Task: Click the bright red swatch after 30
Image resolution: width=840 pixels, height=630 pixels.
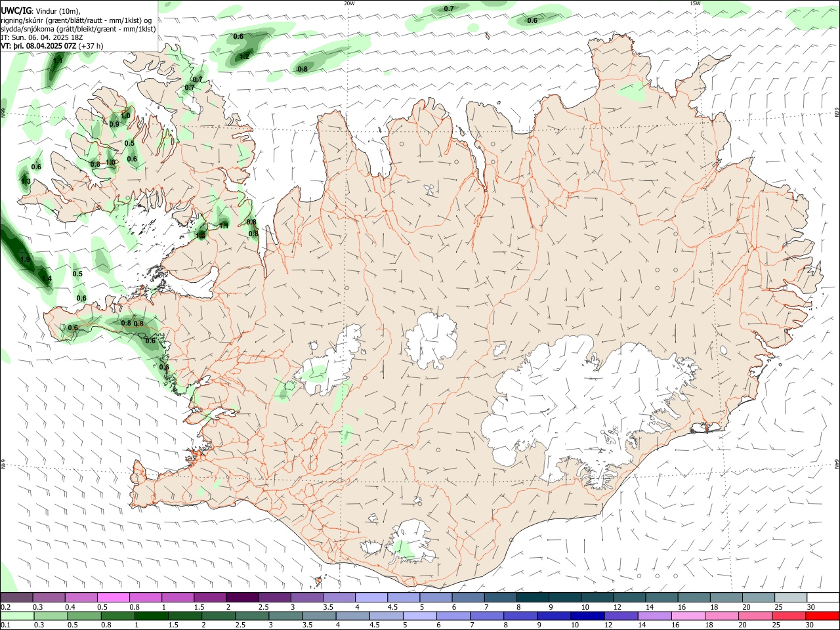Action: (x=822, y=616)
